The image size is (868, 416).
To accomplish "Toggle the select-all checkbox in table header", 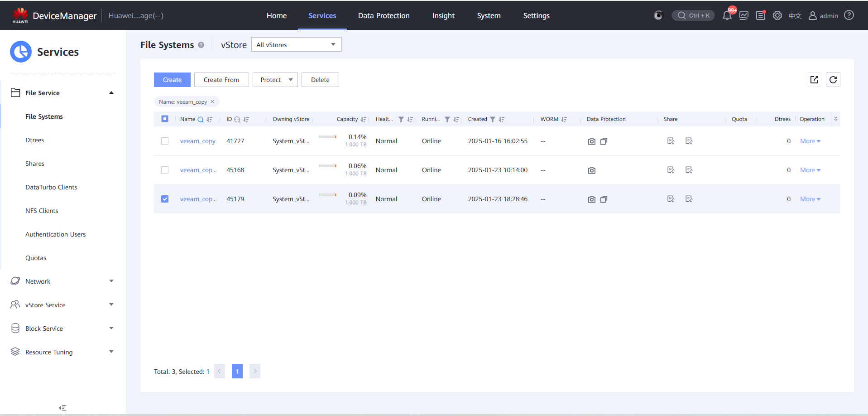I will (x=165, y=119).
